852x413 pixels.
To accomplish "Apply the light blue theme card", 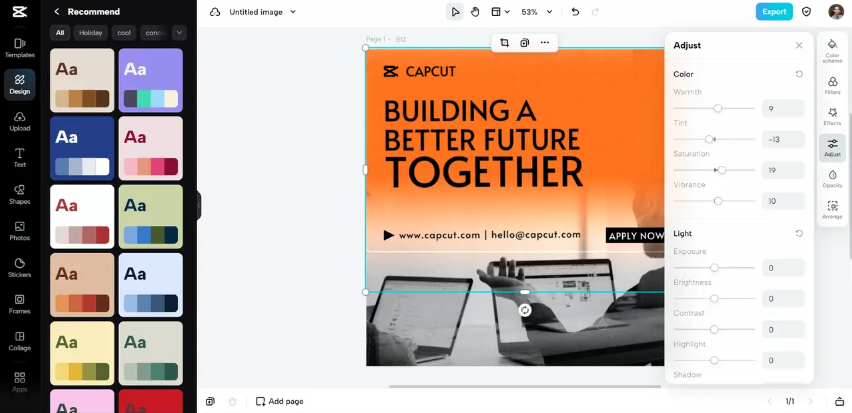I will coord(151,285).
